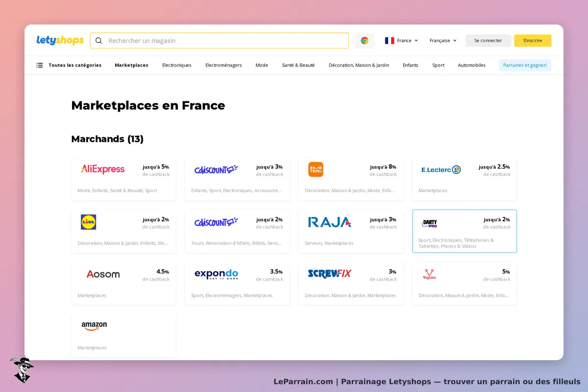
Task: Click 'Sport, Electroménagers, Marketplaces' under expondo
Action: [x=232, y=295]
